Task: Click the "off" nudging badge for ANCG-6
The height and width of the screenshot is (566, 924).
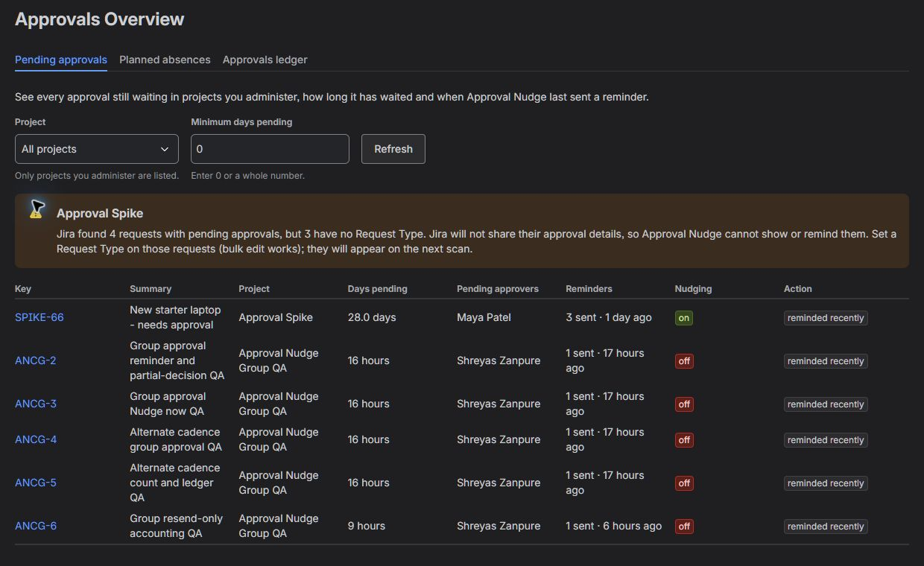Action: click(684, 527)
